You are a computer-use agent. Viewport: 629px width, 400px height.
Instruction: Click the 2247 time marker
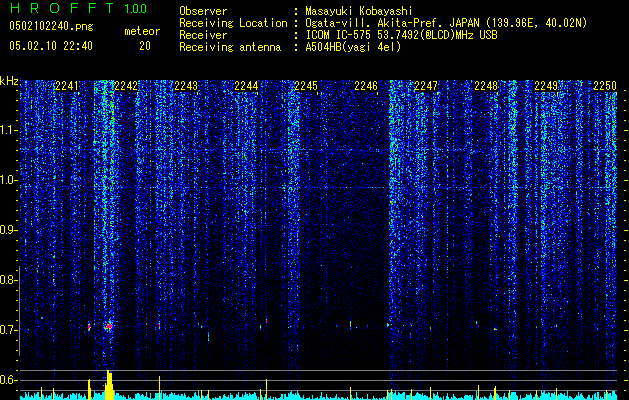[426, 86]
